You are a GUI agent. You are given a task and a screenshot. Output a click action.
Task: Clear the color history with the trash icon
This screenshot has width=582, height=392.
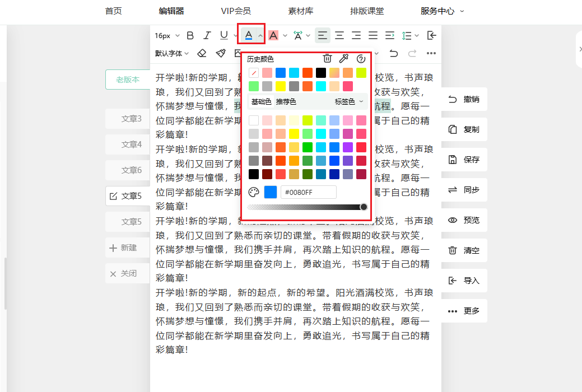[327, 59]
